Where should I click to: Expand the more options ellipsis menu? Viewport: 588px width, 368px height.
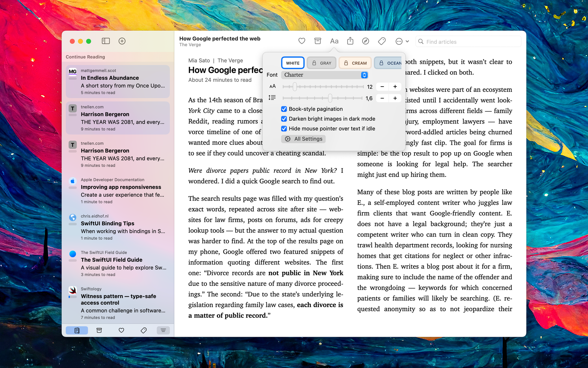(x=402, y=41)
